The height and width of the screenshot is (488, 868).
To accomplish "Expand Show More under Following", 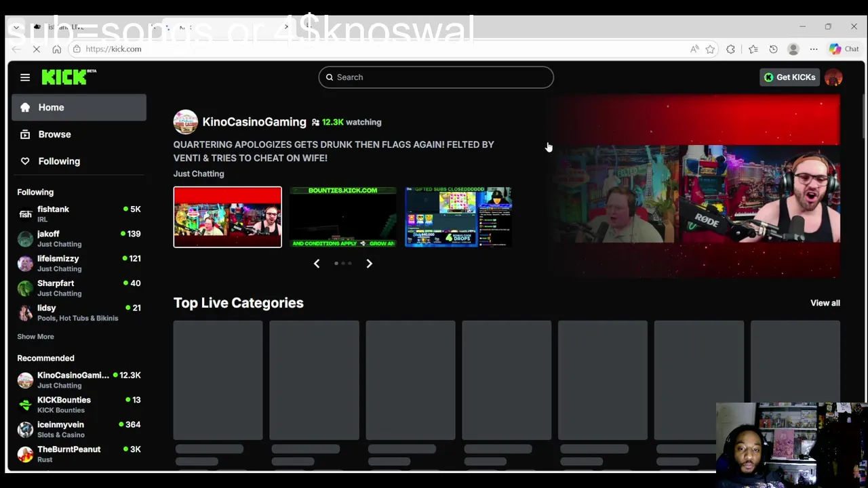I will [35, 336].
